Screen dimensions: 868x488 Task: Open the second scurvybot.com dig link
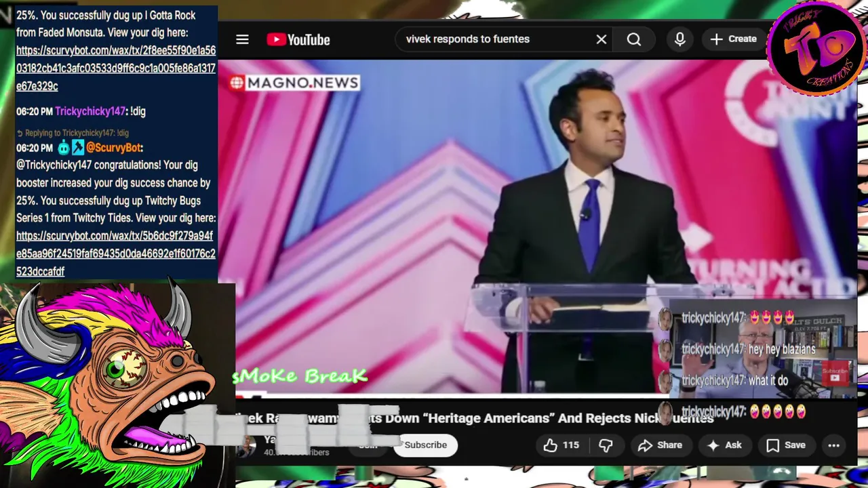[x=115, y=253]
